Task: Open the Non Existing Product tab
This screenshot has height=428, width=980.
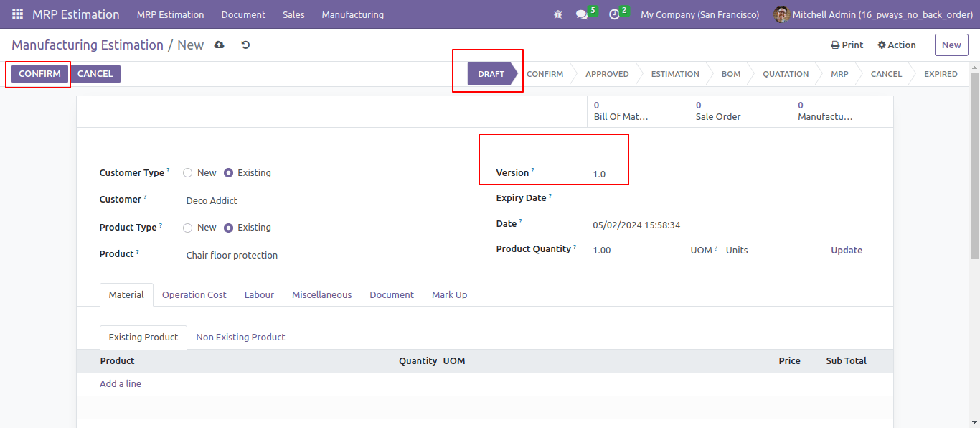Action: pyautogui.click(x=240, y=338)
